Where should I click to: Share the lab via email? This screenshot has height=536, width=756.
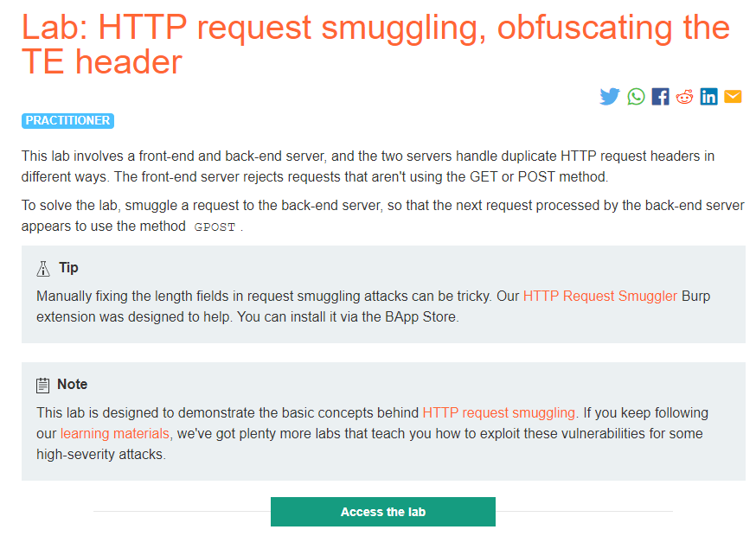coord(733,96)
